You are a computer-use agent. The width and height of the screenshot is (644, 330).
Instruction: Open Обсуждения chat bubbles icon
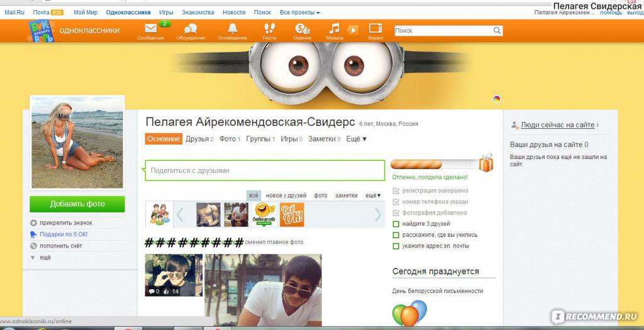coord(191,28)
